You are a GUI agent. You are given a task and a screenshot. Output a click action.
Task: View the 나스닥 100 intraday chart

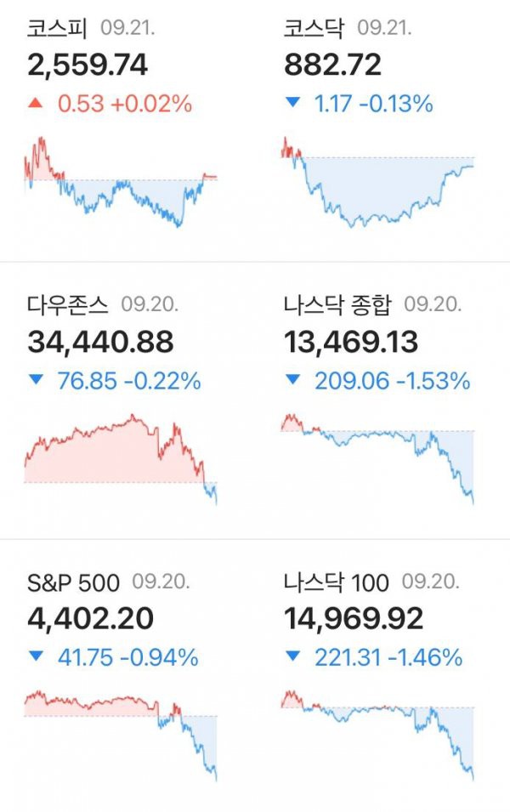tap(377, 735)
